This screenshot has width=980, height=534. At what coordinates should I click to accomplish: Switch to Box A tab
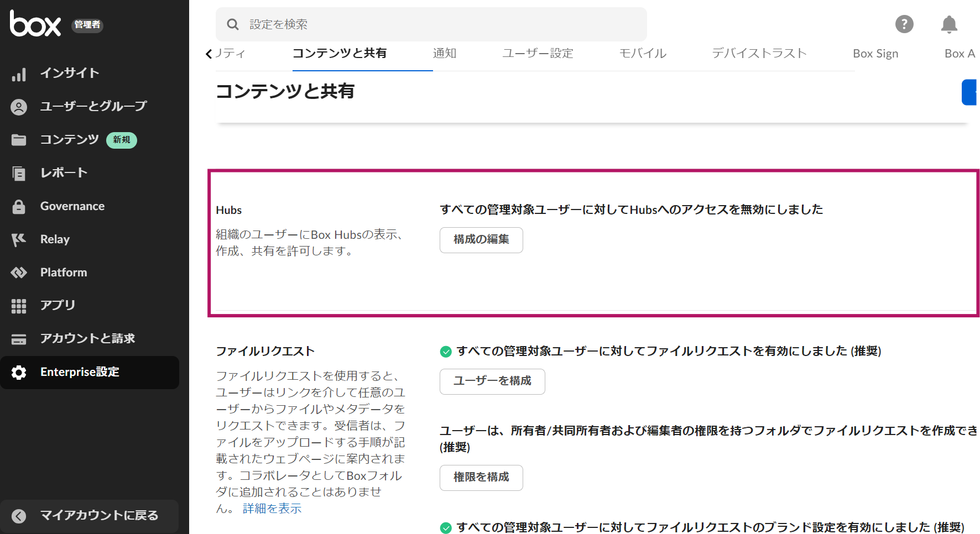pos(960,53)
